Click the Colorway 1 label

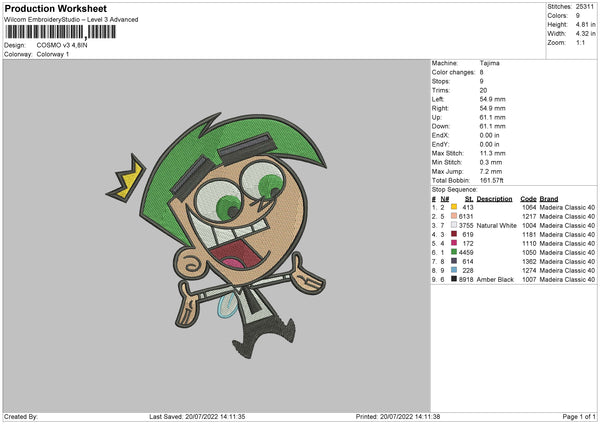[50, 54]
